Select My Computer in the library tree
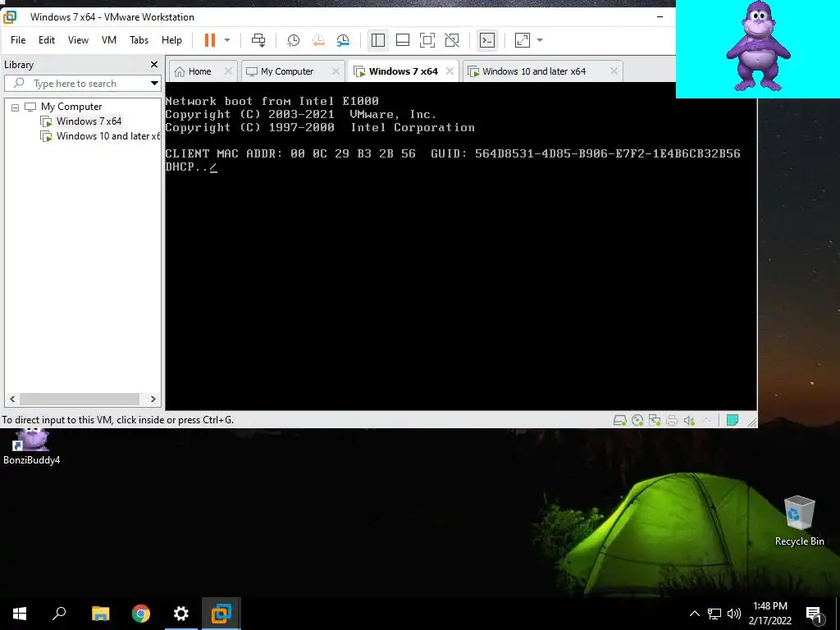Viewport: 840px width, 630px height. [71, 107]
